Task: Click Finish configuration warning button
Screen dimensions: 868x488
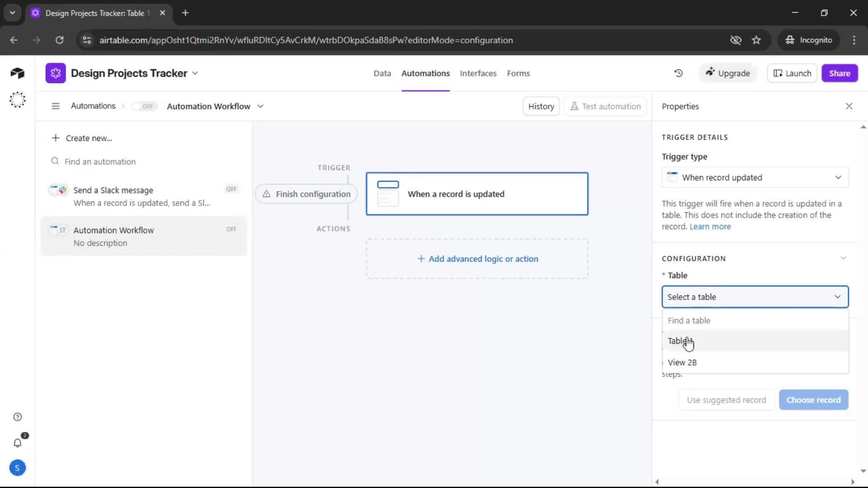Action: tap(307, 194)
